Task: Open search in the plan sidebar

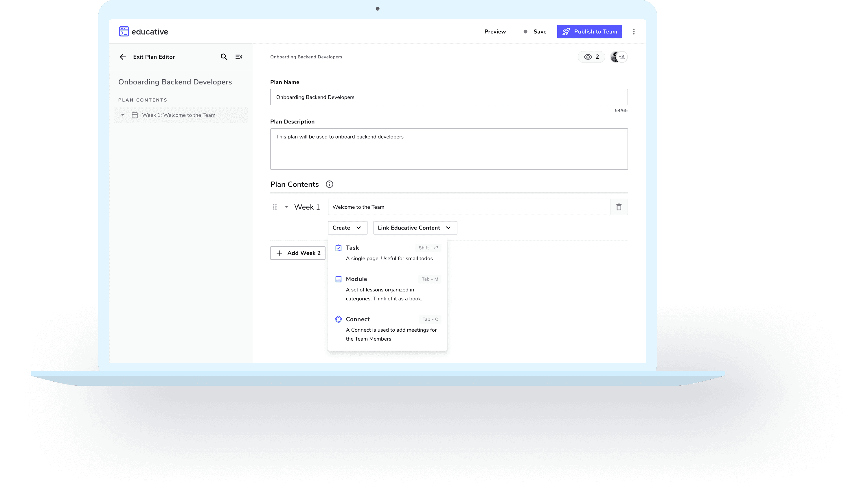Action: 224,57
